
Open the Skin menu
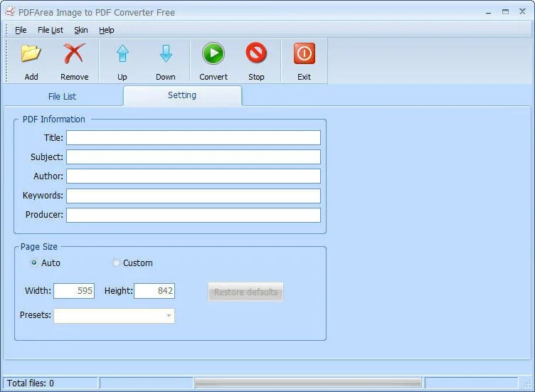tap(81, 30)
